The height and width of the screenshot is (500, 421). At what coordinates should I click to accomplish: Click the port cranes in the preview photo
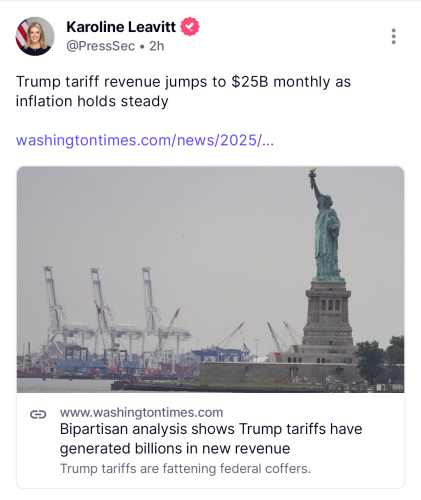pyautogui.click(x=113, y=320)
